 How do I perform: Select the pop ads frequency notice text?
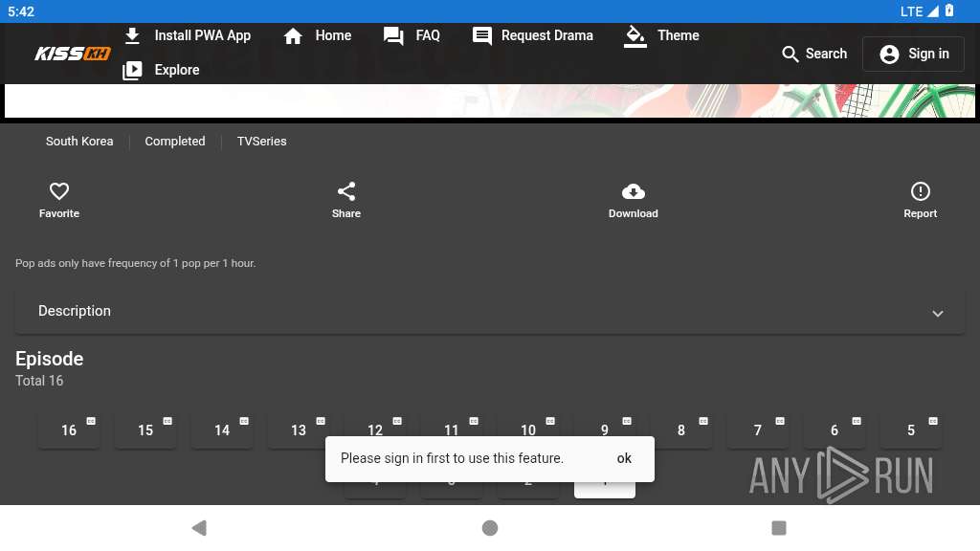[136, 263]
